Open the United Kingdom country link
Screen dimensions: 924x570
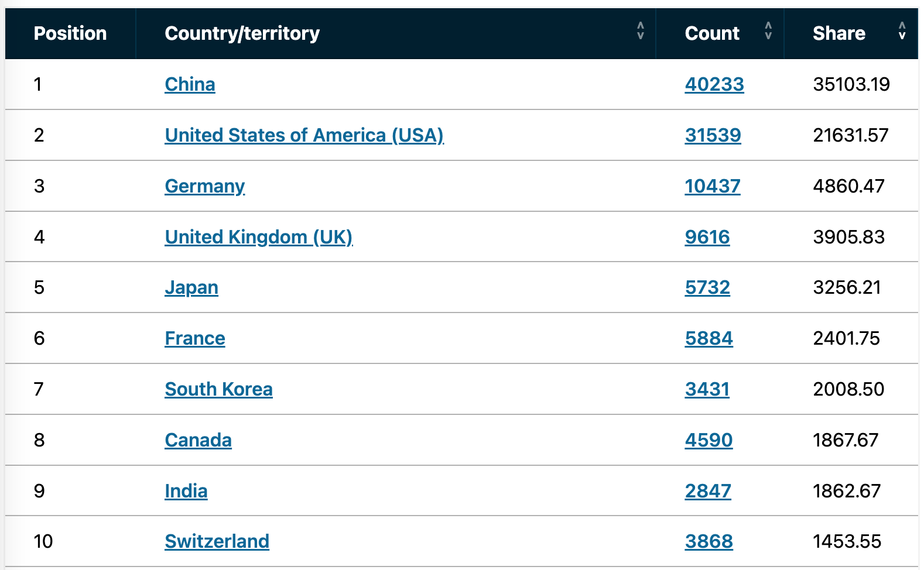click(x=259, y=236)
